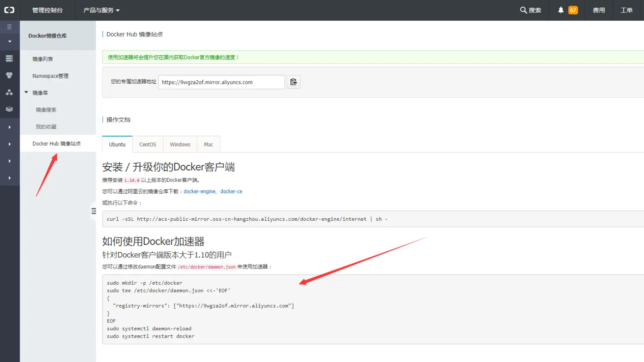
Task: Click the 1.10.0 version code text
Action: point(132,180)
